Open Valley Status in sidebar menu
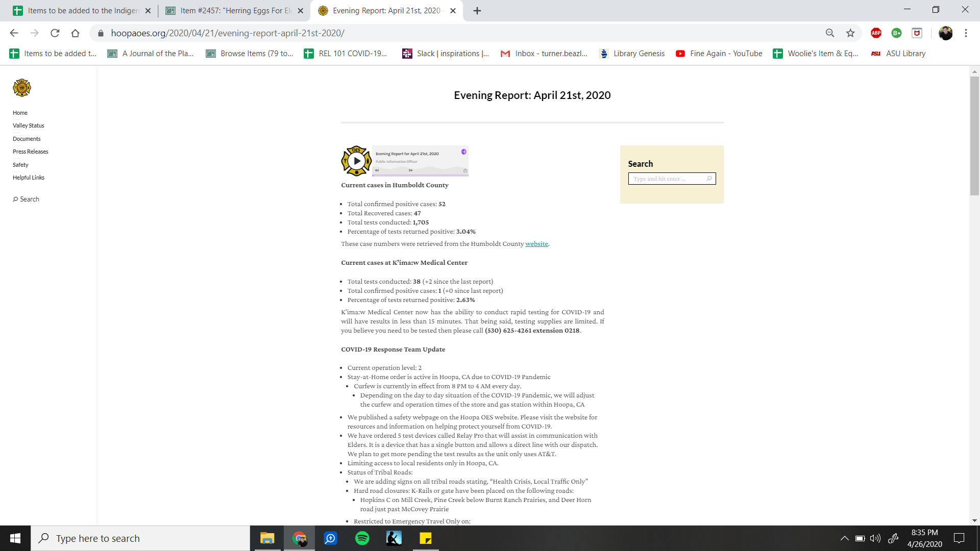980x551 pixels. tap(29, 126)
